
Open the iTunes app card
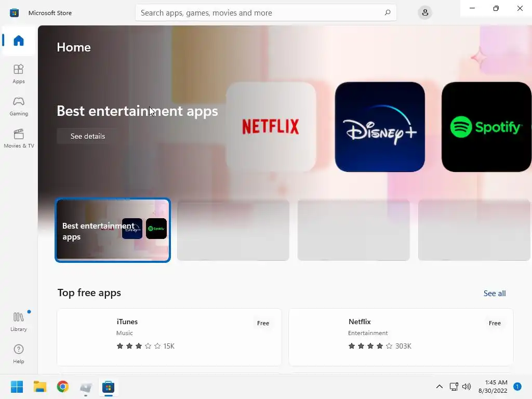tap(169, 337)
